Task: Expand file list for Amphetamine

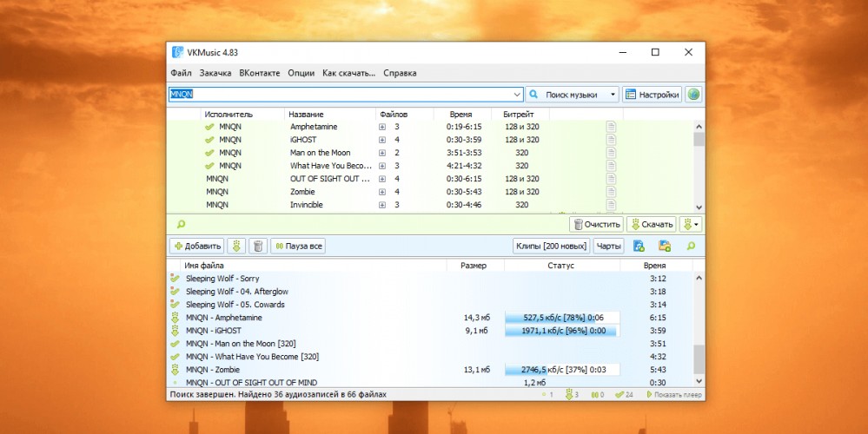Action: pyautogui.click(x=382, y=127)
